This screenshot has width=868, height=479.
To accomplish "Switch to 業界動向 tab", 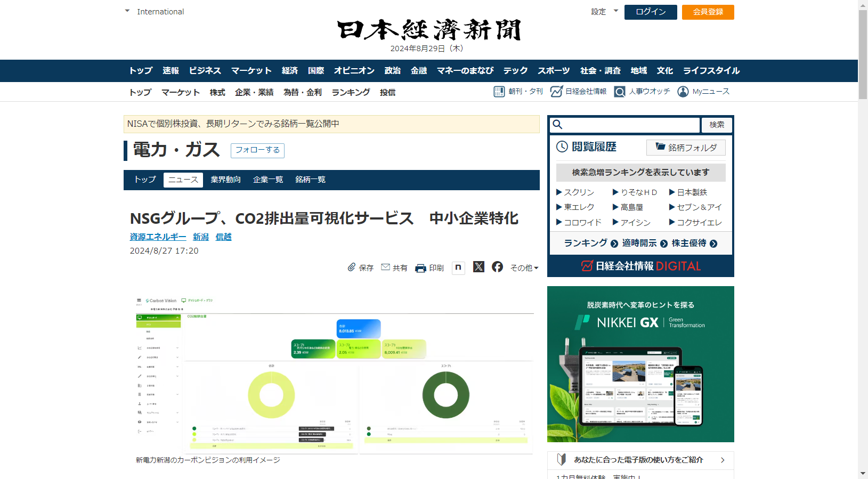I will 225,180.
